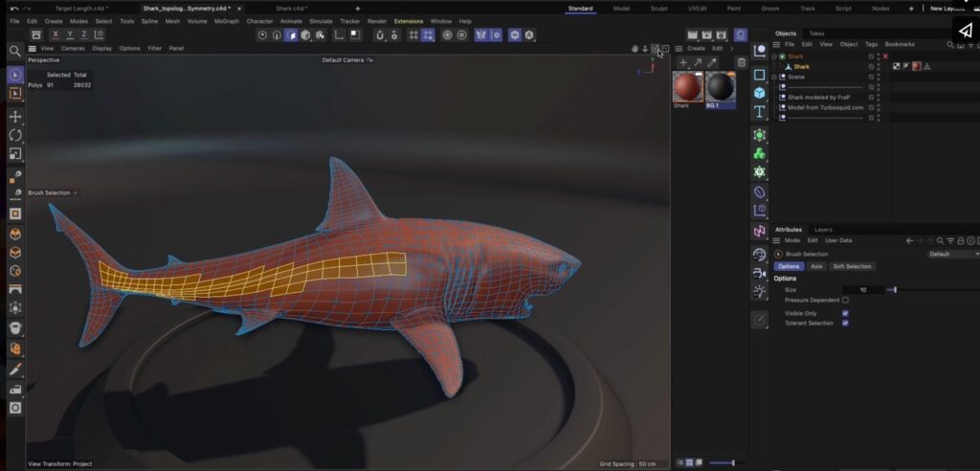Open the MoGraph menu
This screenshot has height=471, width=980.
coord(227,21)
